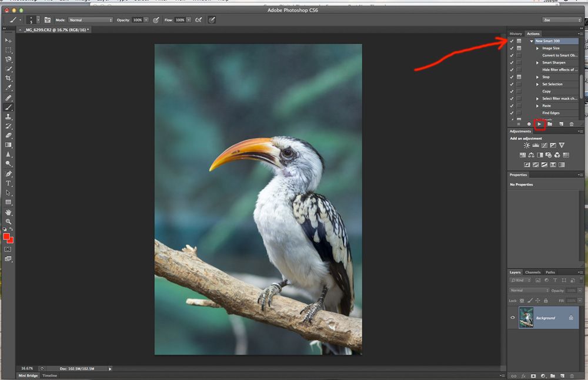This screenshot has width=588, height=380.
Task: Switch to the History tab
Action: coord(516,33)
